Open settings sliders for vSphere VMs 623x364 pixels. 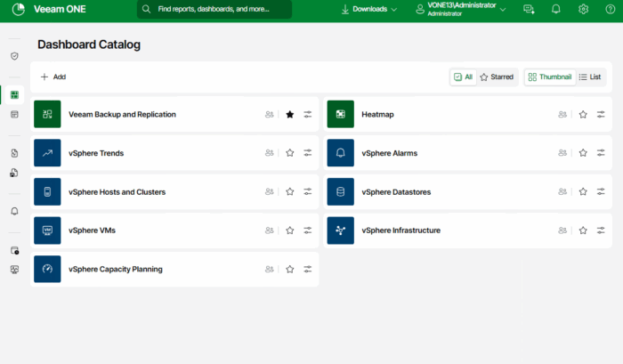click(308, 231)
